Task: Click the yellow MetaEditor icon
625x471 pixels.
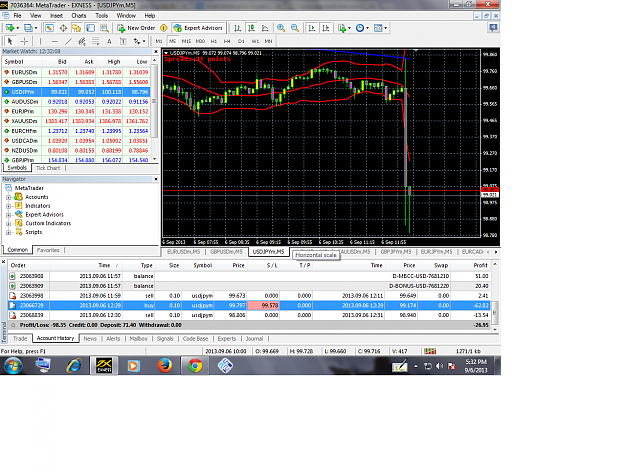Action: click(x=163, y=28)
